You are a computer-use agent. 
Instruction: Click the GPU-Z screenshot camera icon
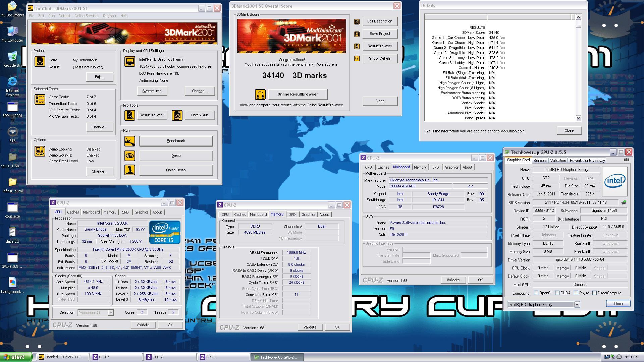coord(626,160)
